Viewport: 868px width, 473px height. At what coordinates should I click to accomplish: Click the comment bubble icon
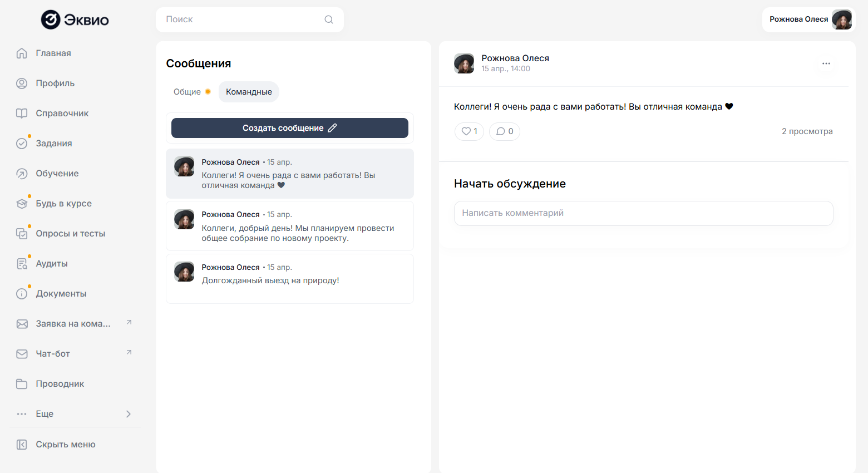tap(501, 131)
